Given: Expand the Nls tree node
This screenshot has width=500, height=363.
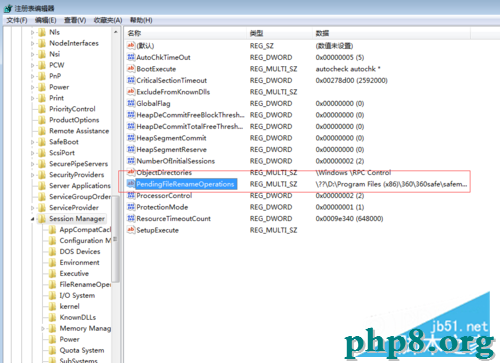Looking at the screenshot, I should [32, 33].
